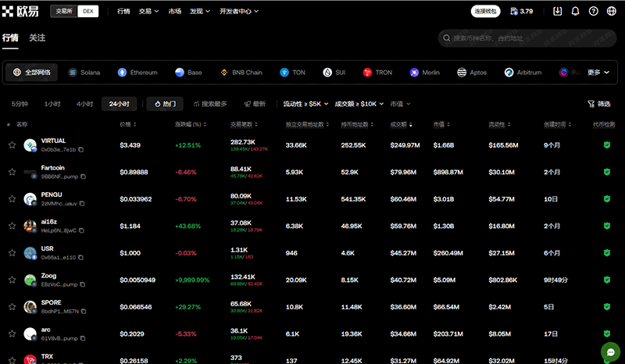Copy the Fartcoin contract address

84,177
